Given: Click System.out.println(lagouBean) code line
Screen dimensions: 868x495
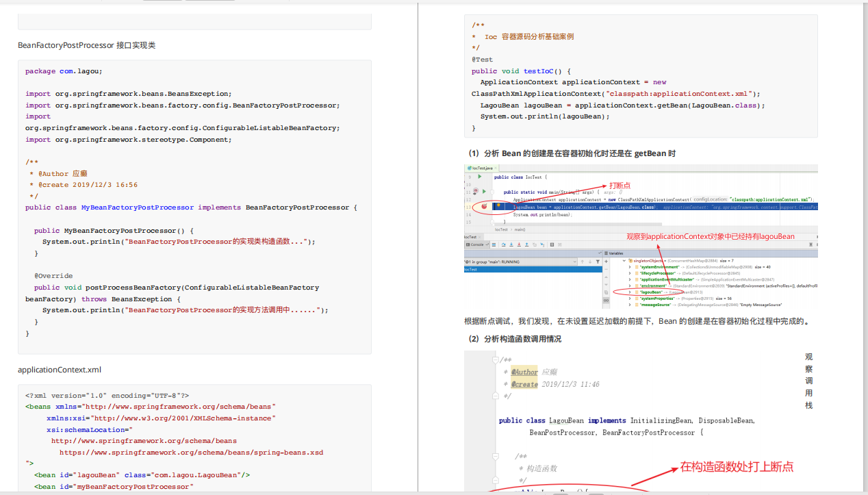Looking at the screenshot, I should point(545,116).
